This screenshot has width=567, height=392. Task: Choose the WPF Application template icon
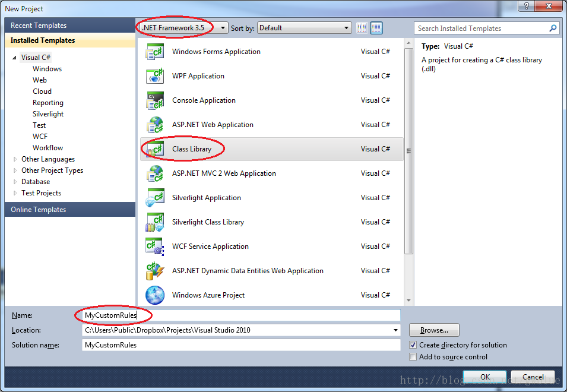coord(155,76)
